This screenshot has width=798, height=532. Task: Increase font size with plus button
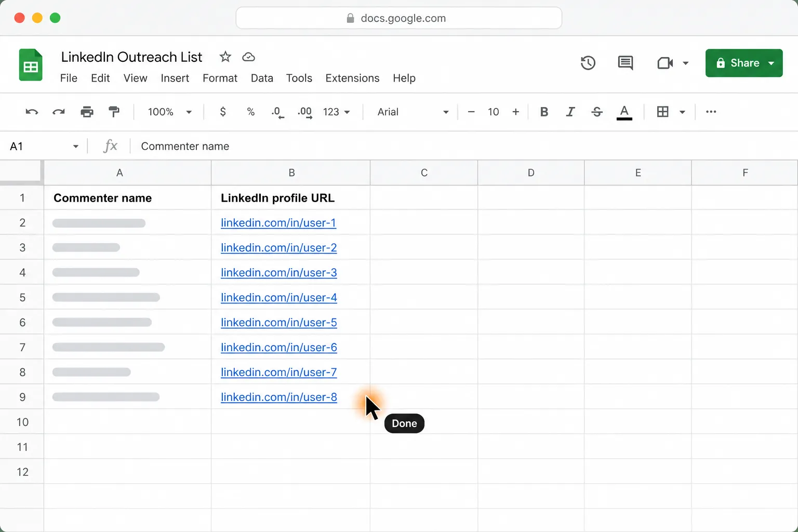pyautogui.click(x=516, y=112)
